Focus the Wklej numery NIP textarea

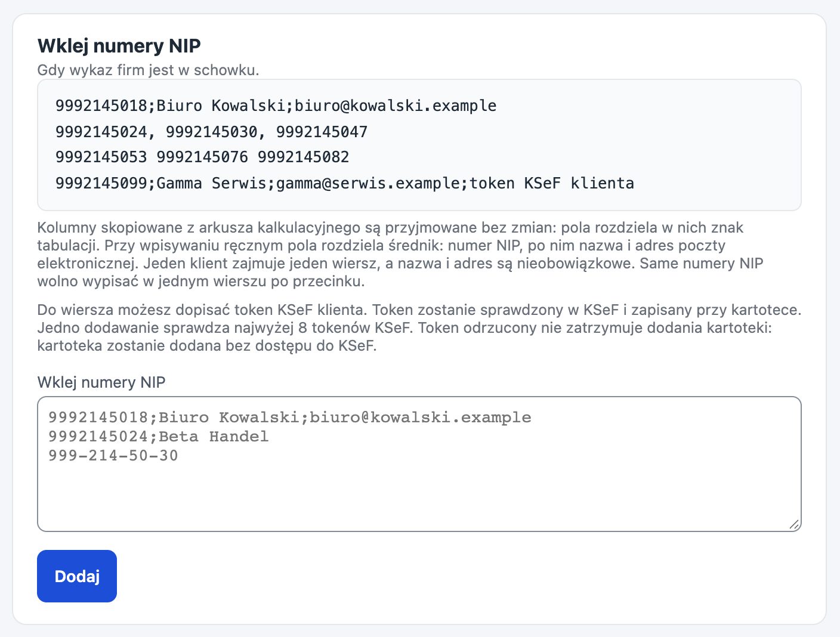coord(419,464)
